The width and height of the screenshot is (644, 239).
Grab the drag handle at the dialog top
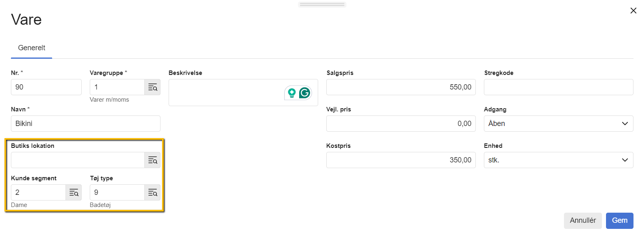(322, 4)
